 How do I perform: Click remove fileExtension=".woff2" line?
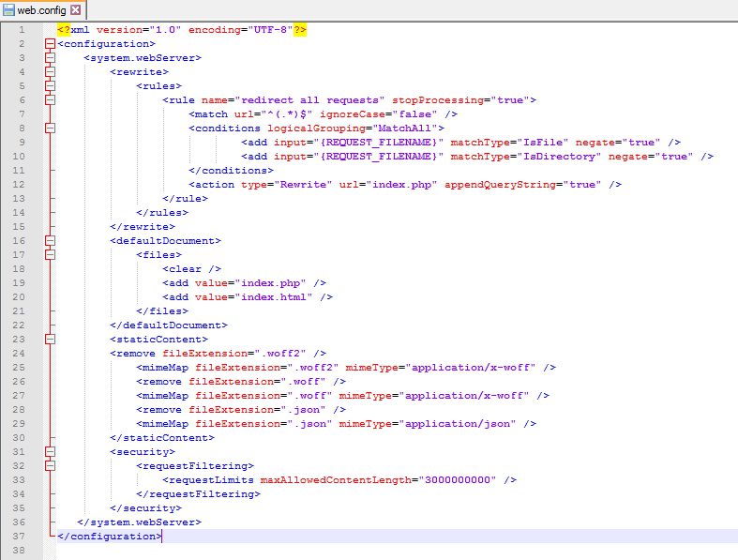[218, 354]
